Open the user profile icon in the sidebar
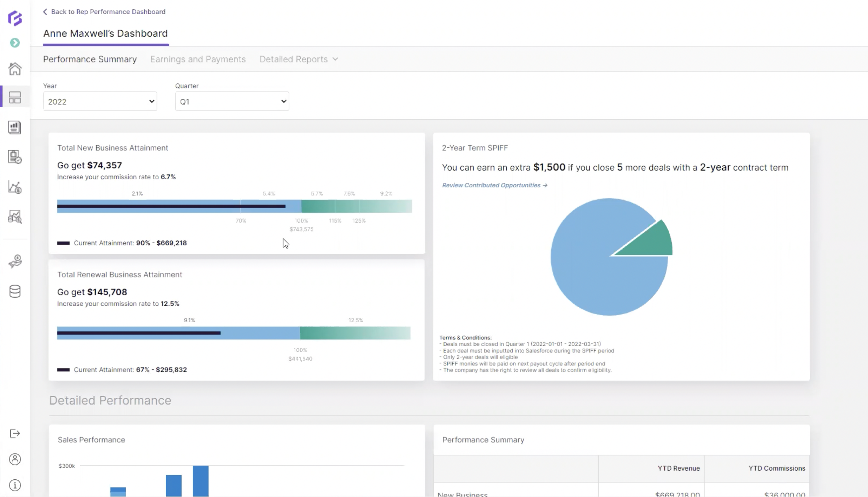This screenshot has width=868, height=497. click(x=15, y=459)
